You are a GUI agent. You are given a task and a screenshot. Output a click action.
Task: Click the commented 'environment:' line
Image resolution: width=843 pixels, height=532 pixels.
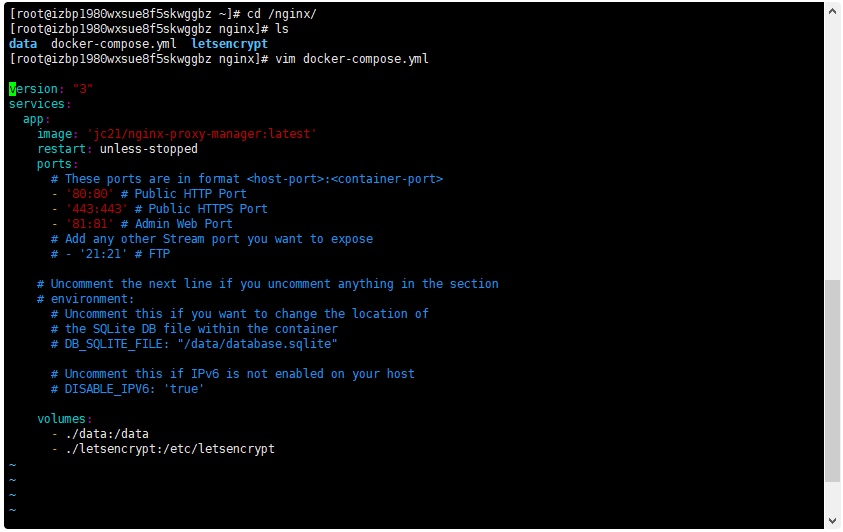click(x=85, y=299)
